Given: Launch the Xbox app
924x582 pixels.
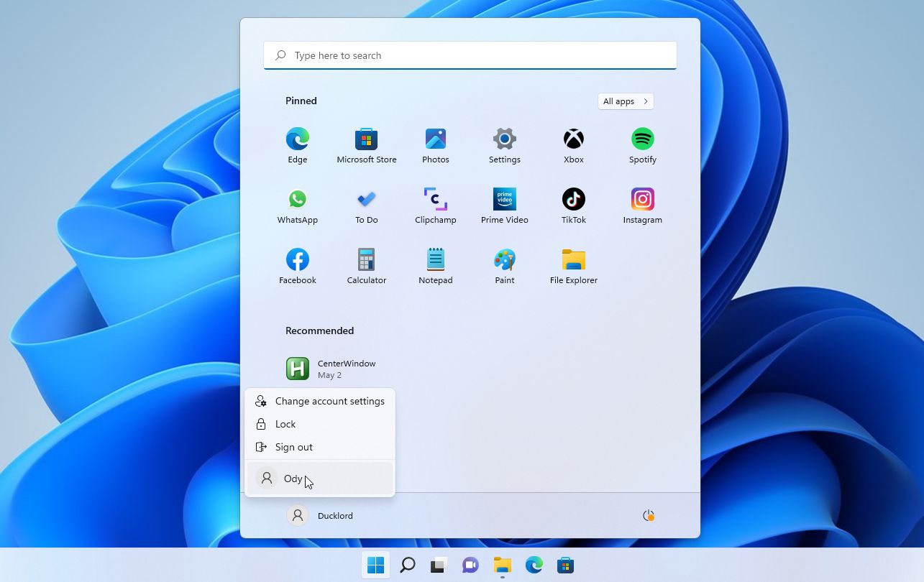Looking at the screenshot, I should click(x=574, y=146).
